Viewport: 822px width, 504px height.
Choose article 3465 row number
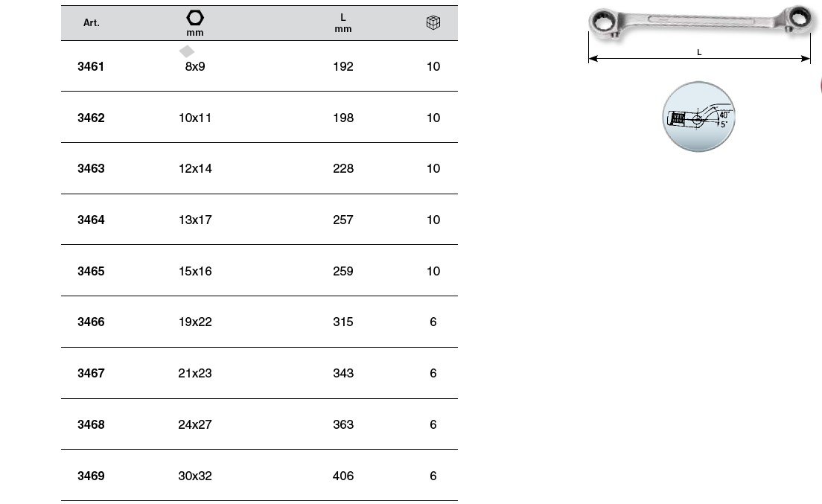click(x=91, y=272)
